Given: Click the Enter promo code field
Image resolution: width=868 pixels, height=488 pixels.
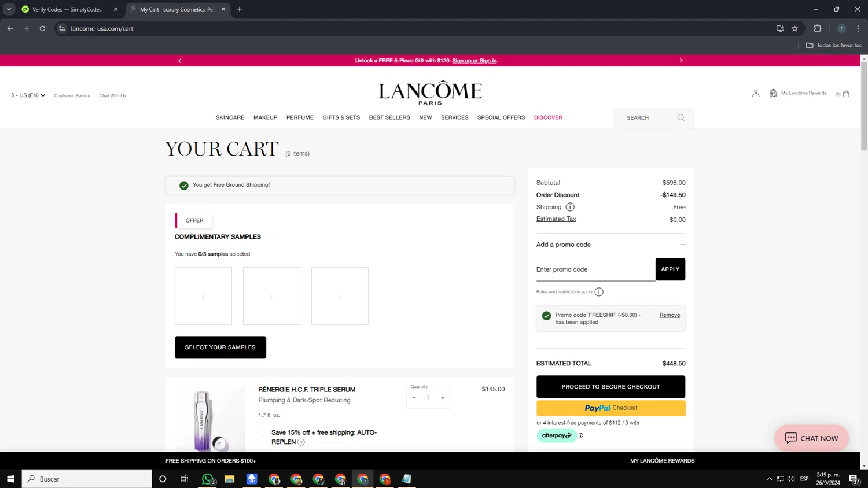Looking at the screenshot, I should (x=595, y=269).
